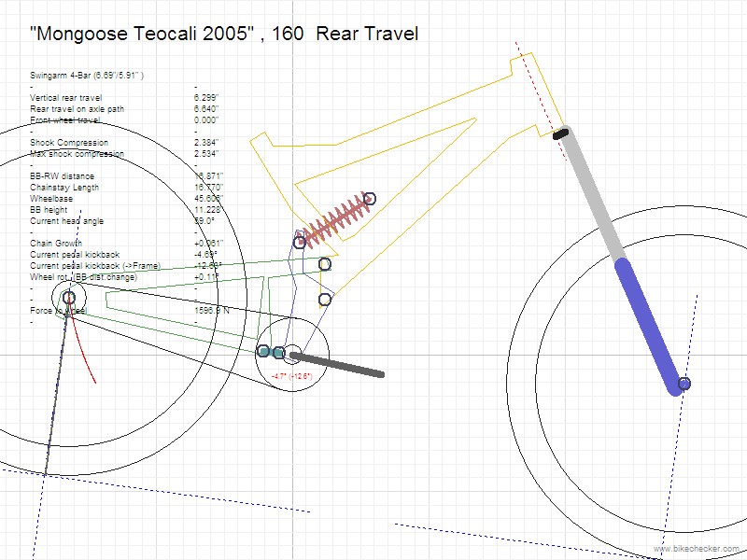Click the red coil shock spring
This screenshot has height=560, width=747.
coord(333,221)
